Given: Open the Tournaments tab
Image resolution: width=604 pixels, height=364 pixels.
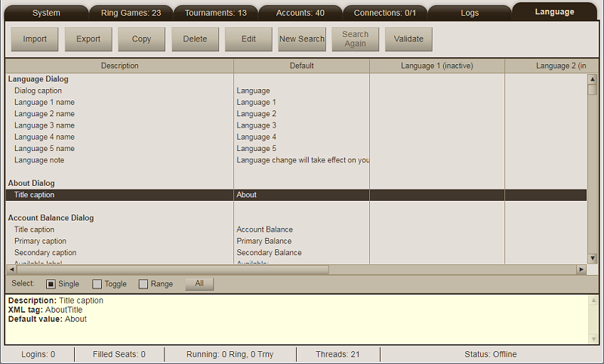Looking at the screenshot, I should click(216, 13).
